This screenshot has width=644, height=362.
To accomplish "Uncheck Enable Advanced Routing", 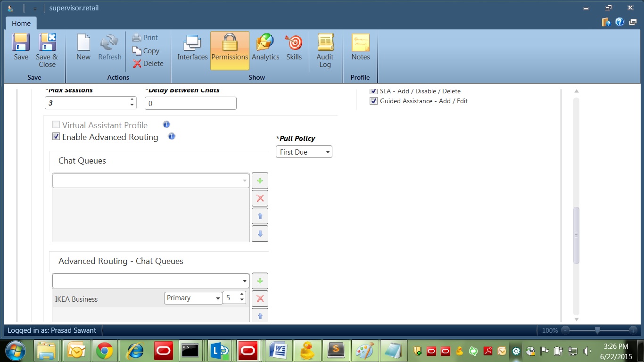I will [x=56, y=137].
